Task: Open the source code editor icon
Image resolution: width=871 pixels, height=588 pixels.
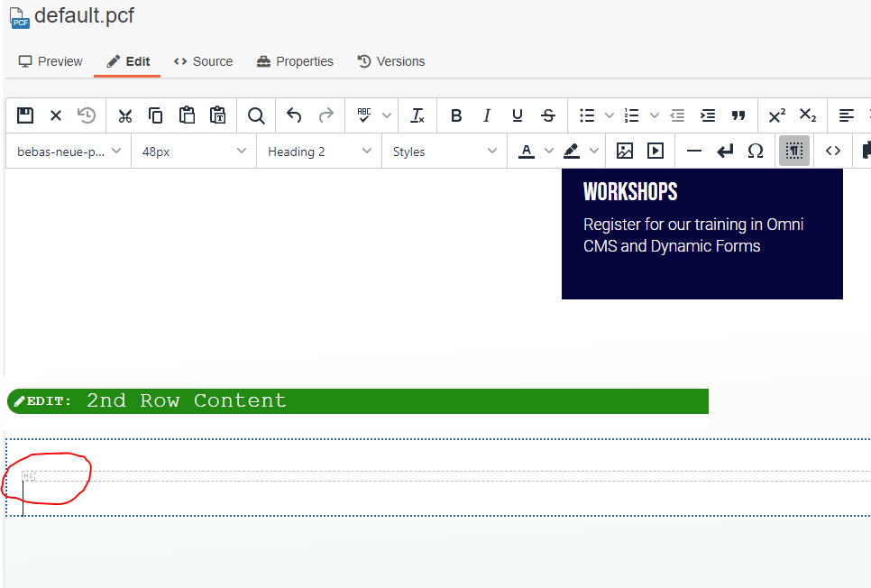Action: (832, 151)
